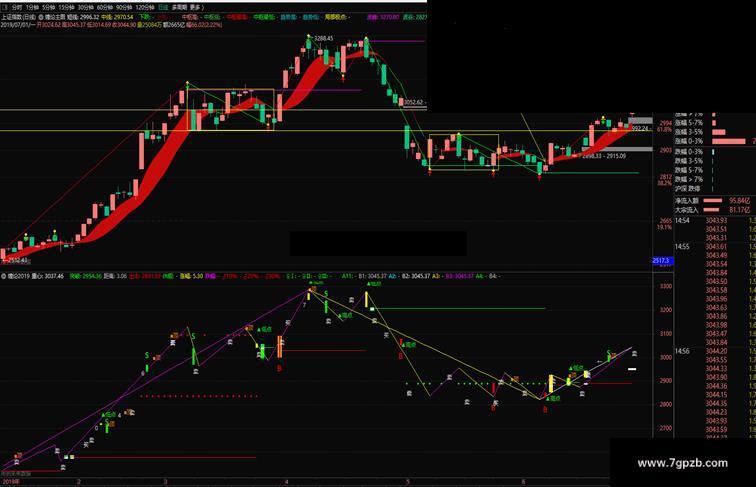Click the 涨幅 5-7% distribution row
Viewport: 756px width, 487px height.
(x=715, y=123)
